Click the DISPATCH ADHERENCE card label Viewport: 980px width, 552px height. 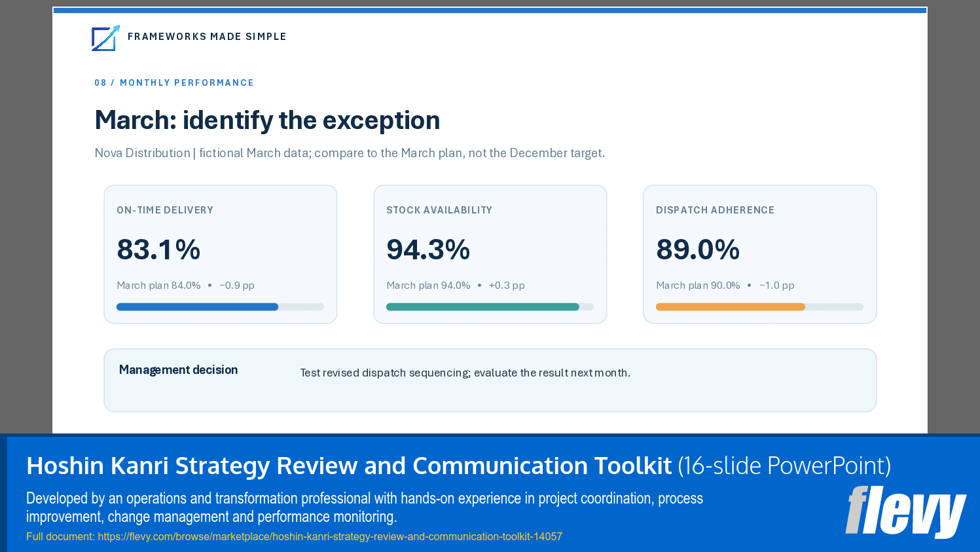[x=715, y=210]
